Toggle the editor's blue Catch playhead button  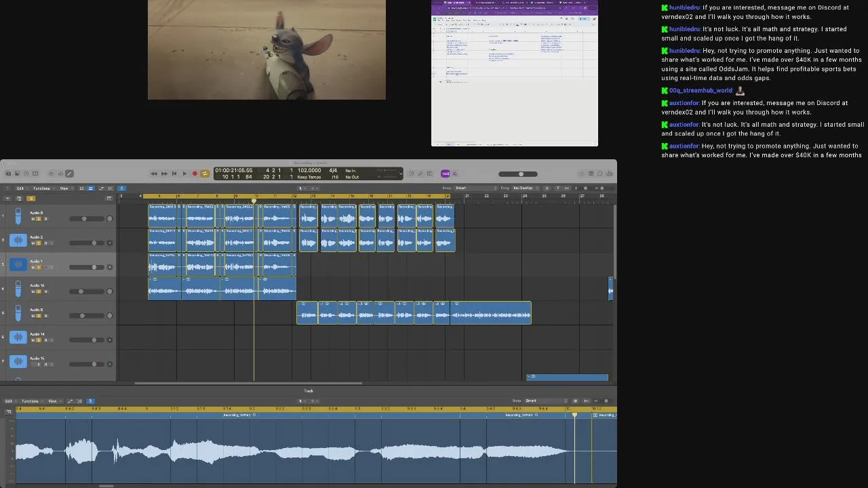(90, 401)
